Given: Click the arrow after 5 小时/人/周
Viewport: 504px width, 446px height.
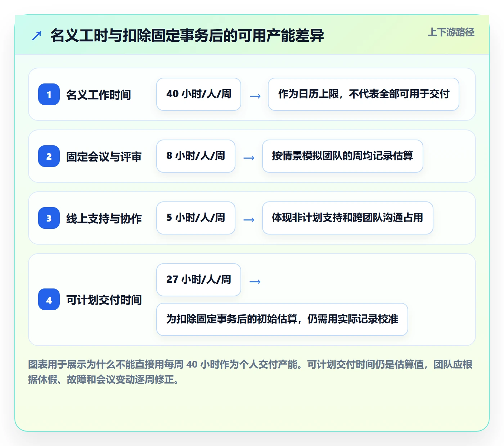Looking at the screenshot, I should [x=249, y=219].
